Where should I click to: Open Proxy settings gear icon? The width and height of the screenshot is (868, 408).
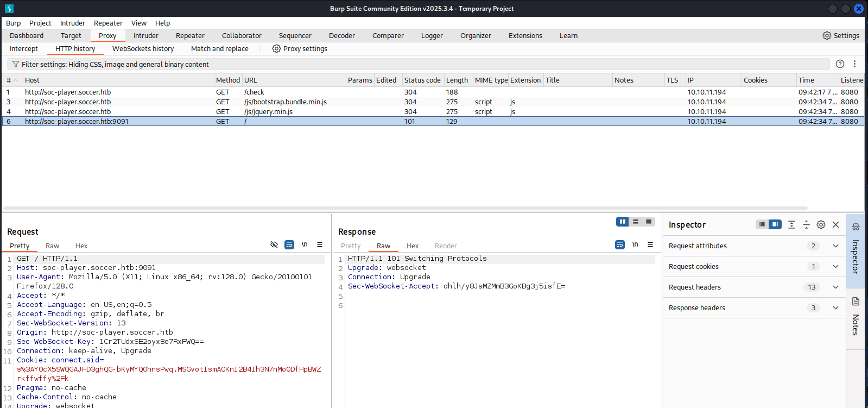click(276, 48)
